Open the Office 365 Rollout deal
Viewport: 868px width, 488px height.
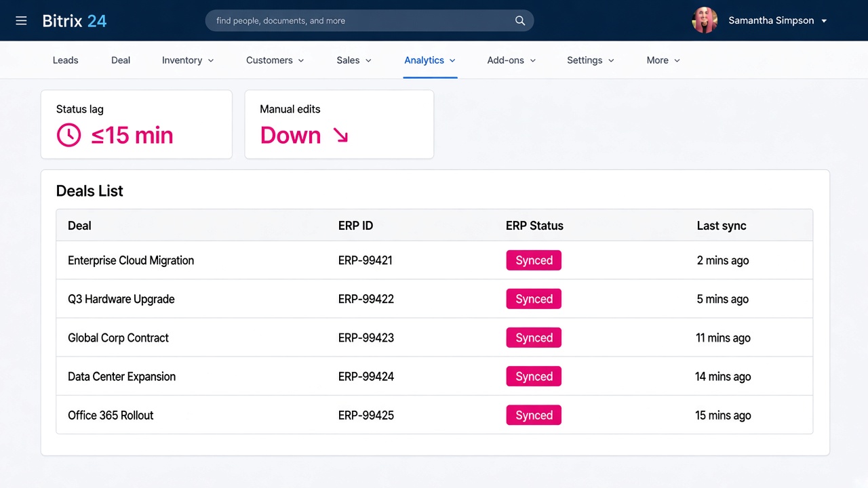111,415
